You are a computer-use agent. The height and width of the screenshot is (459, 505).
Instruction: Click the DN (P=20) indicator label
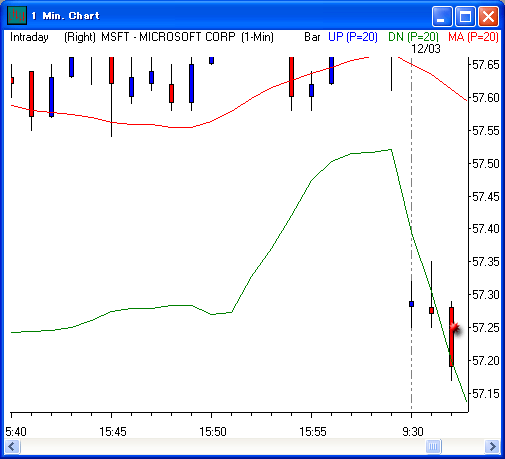pos(414,37)
